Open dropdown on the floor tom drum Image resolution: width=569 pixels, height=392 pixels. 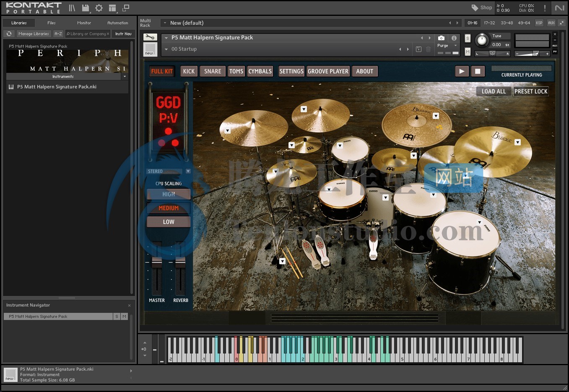click(x=479, y=222)
